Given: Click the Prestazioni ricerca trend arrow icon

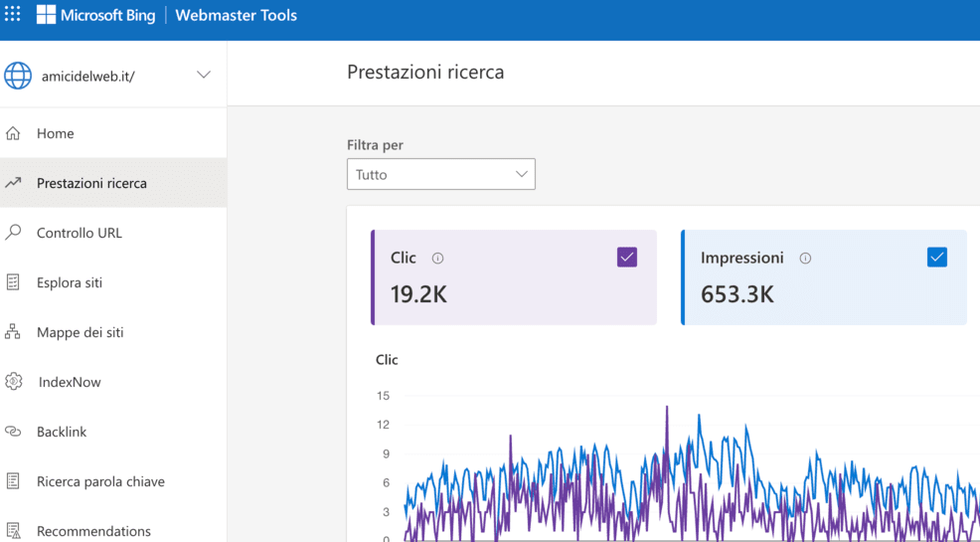Looking at the screenshot, I should 13,183.
